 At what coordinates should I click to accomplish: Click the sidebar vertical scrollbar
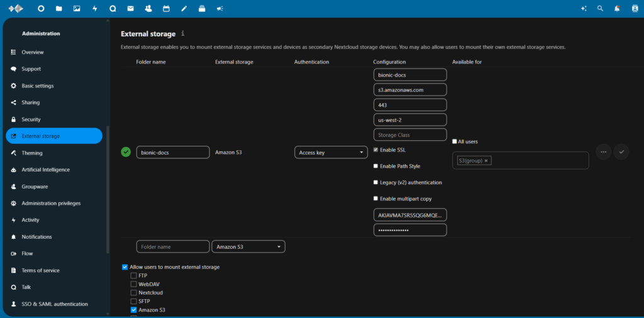click(108, 189)
